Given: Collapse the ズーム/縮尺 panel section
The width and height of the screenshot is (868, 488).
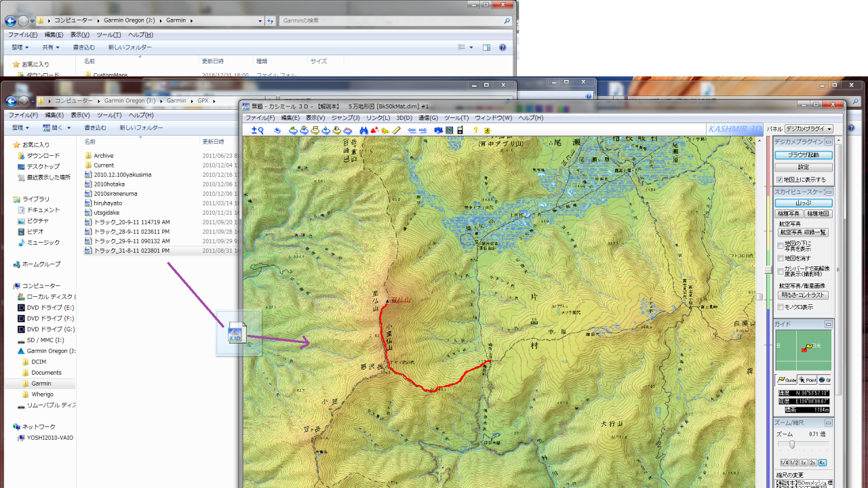Looking at the screenshot, I should click(x=829, y=423).
